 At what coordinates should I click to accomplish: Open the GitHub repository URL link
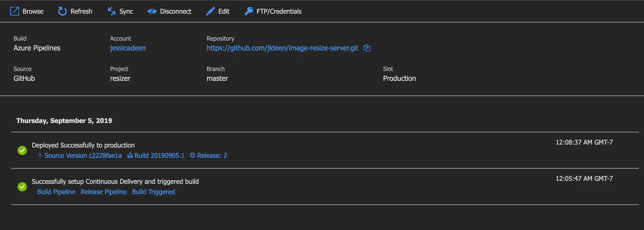[282, 48]
